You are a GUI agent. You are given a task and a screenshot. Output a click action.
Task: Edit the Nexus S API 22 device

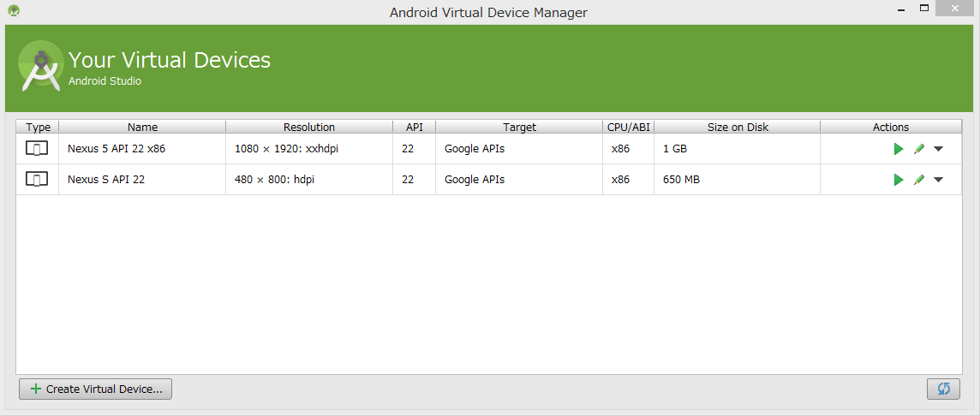point(918,180)
